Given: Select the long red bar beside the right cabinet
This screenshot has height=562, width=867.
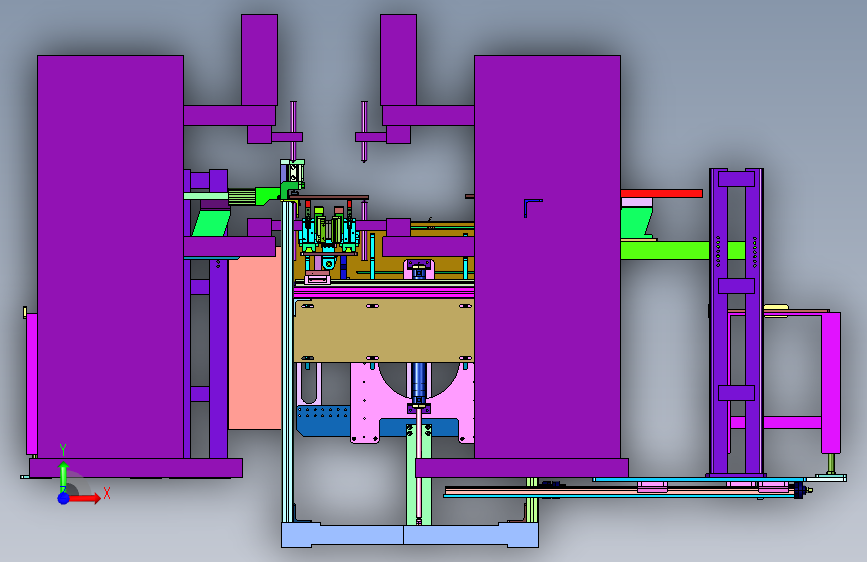Looking at the screenshot, I should (x=661, y=194).
